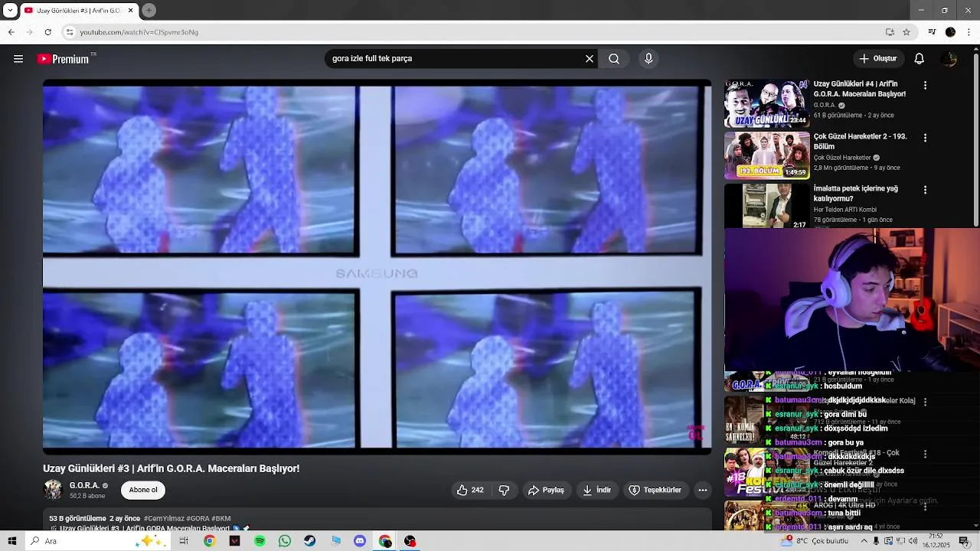This screenshot has height=551, width=980.
Task: Open install app icon in address bar
Action: pyautogui.click(x=890, y=32)
